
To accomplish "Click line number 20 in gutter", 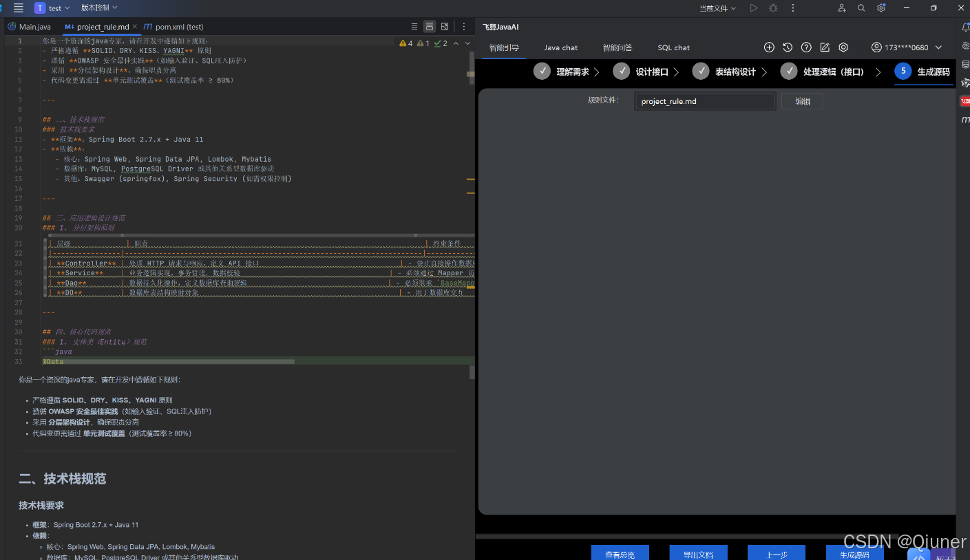I will (19, 228).
